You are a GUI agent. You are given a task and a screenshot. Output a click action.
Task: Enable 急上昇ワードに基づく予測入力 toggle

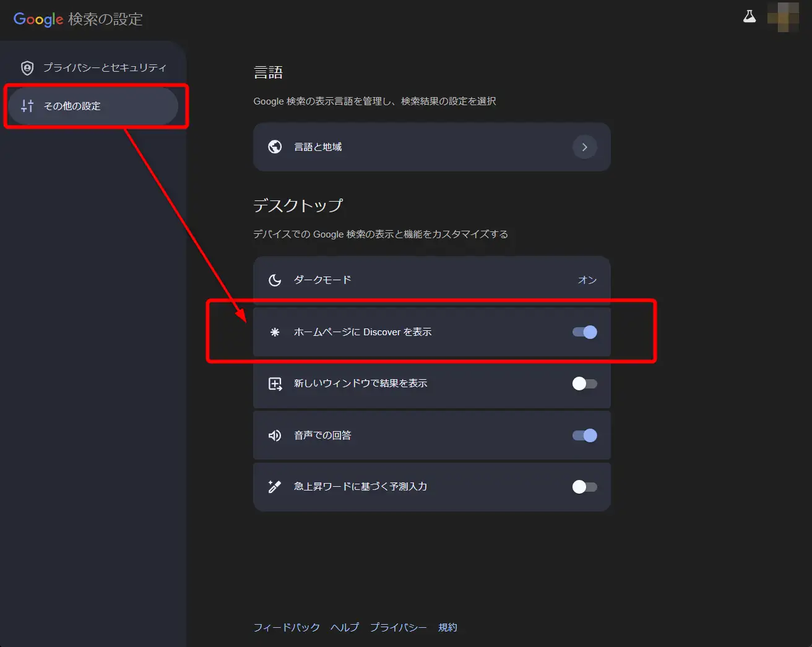tap(584, 487)
